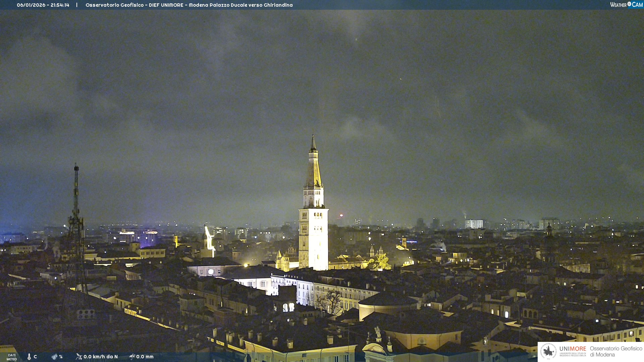Click the humidity water drops icon
This screenshot has width=644, height=362.
(54, 357)
